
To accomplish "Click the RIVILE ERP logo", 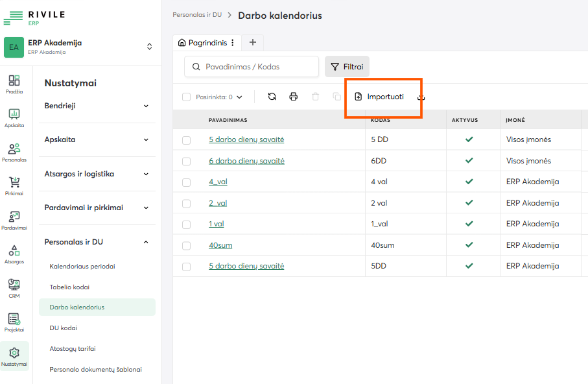I will pyautogui.click(x=34, y=18).
